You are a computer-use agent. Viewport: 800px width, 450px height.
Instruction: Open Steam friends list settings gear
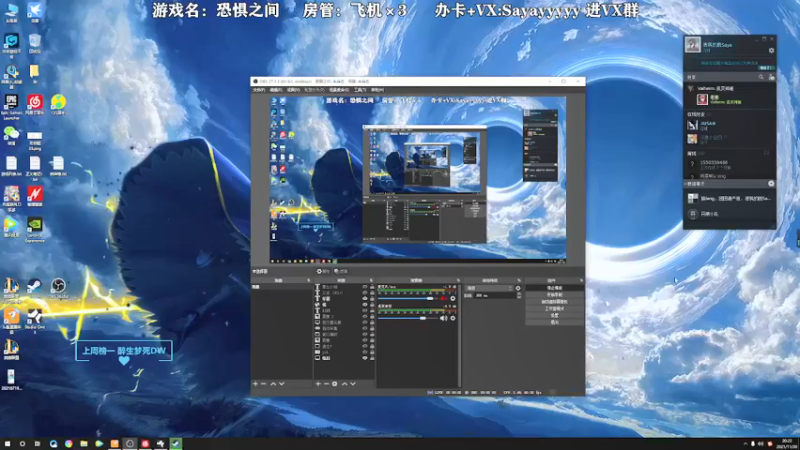[771, 51]
